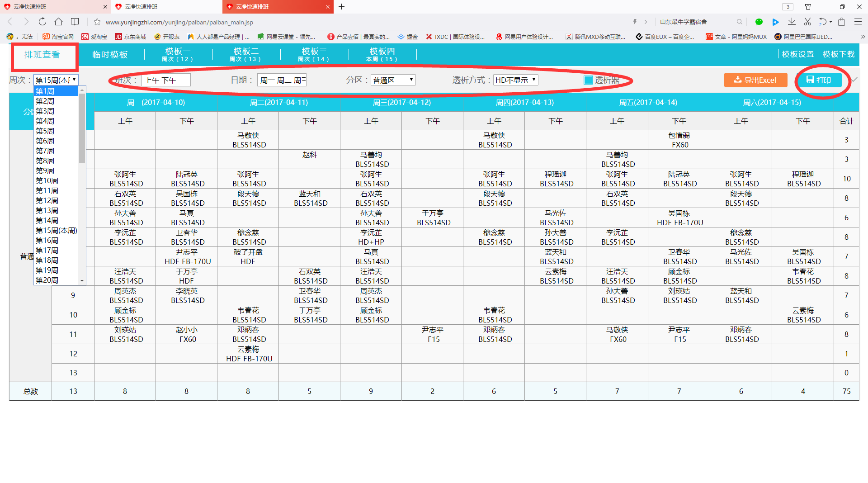Click the scissors screenshot icon
868x483 pixels.
(x=807, y=22)
